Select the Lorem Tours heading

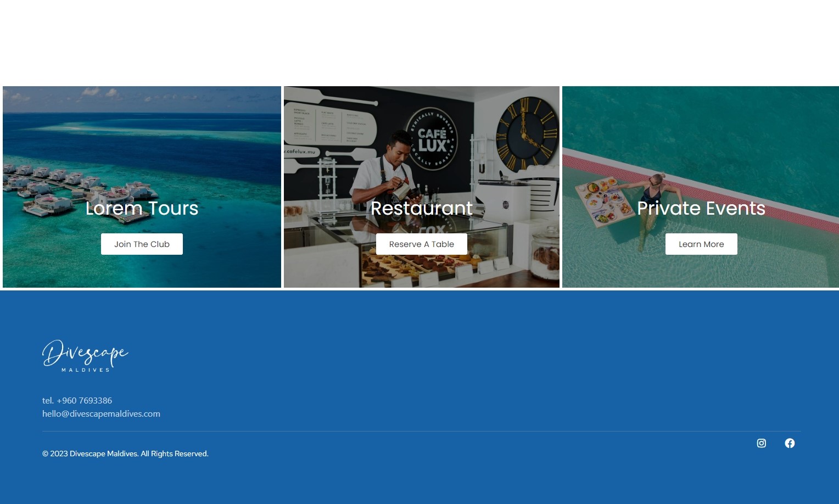pyautogui.click(x=142, y=209)
